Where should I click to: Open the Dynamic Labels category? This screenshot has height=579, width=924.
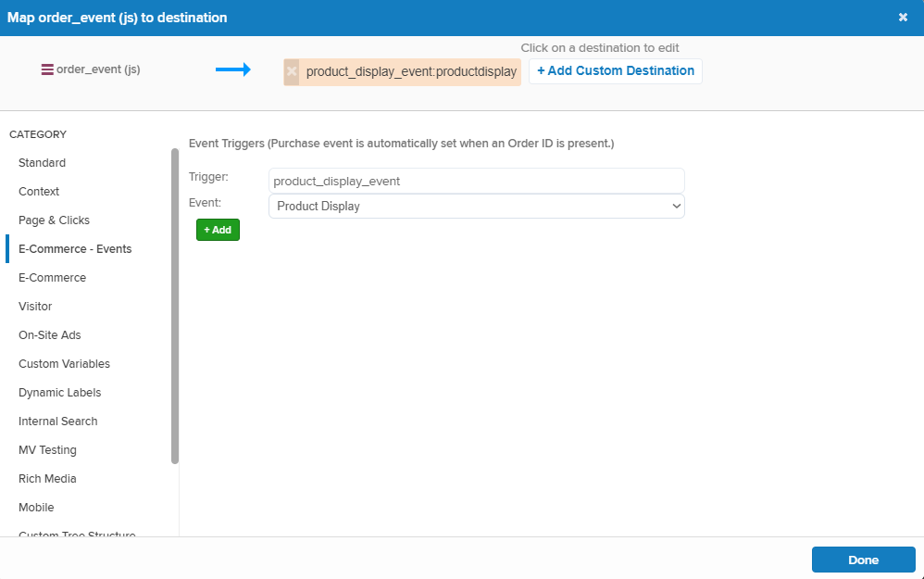pos(59,393)
